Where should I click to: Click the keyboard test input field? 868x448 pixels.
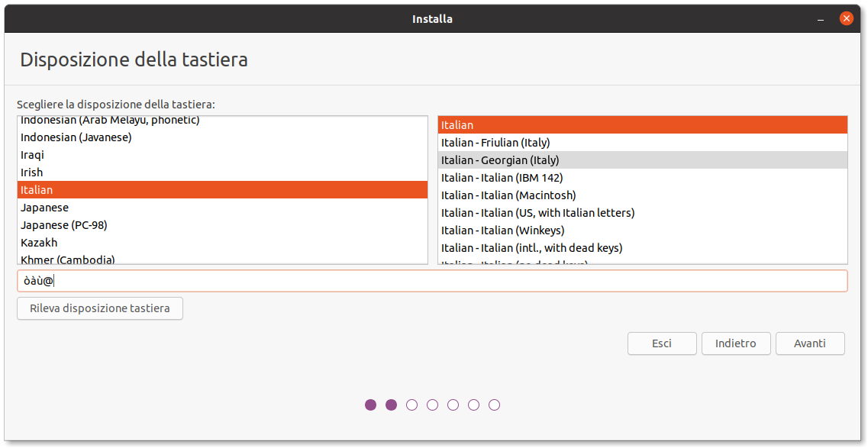431,281
